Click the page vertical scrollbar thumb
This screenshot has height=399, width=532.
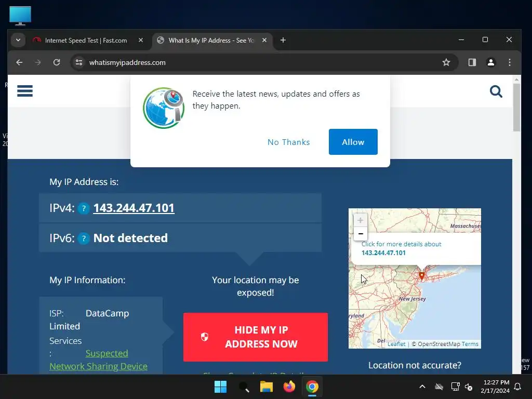click(516, 107)
